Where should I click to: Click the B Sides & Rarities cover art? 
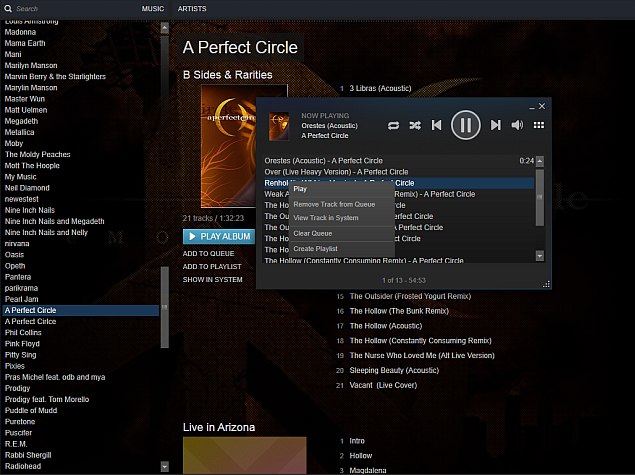[229, 146]
